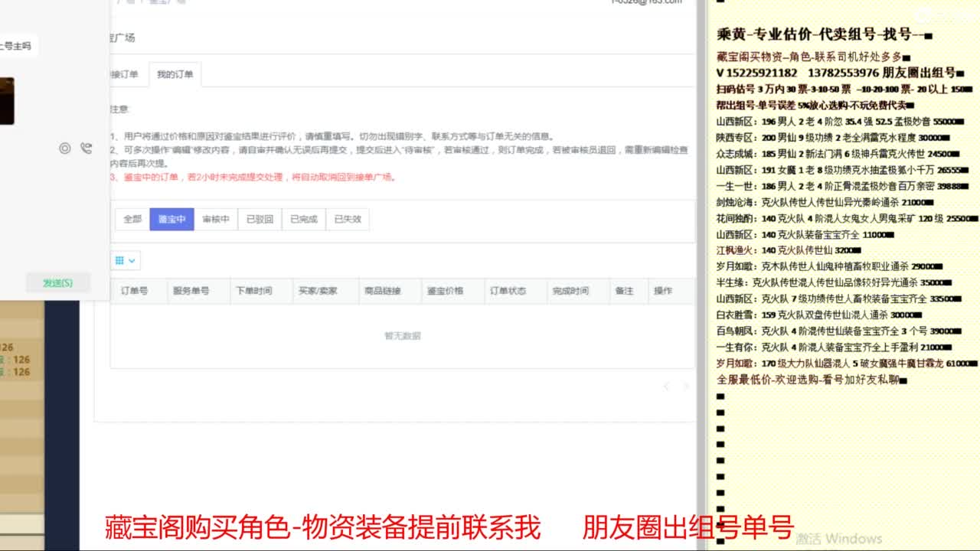Click the notepad heading 乘黄-专业估价-代卖组号
Viewport: 980px width, 551px height.
824,34
